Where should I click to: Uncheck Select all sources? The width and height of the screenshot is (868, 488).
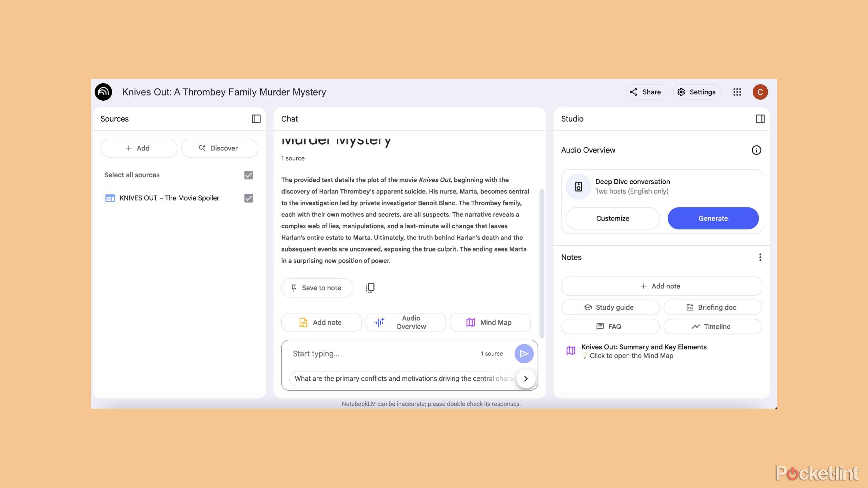pos(248,175)
